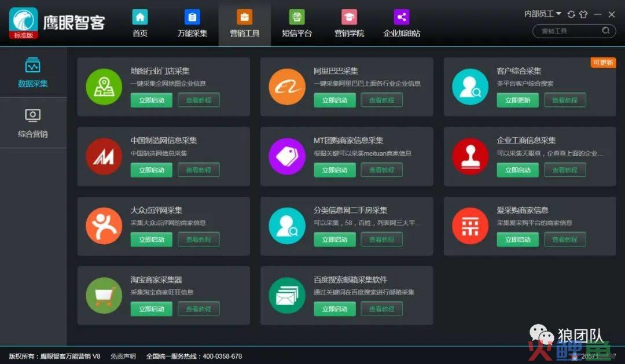This screenshot has height=364, width=625.
Task: Open the 企业加油站 tab
Action: click(402, 23)
